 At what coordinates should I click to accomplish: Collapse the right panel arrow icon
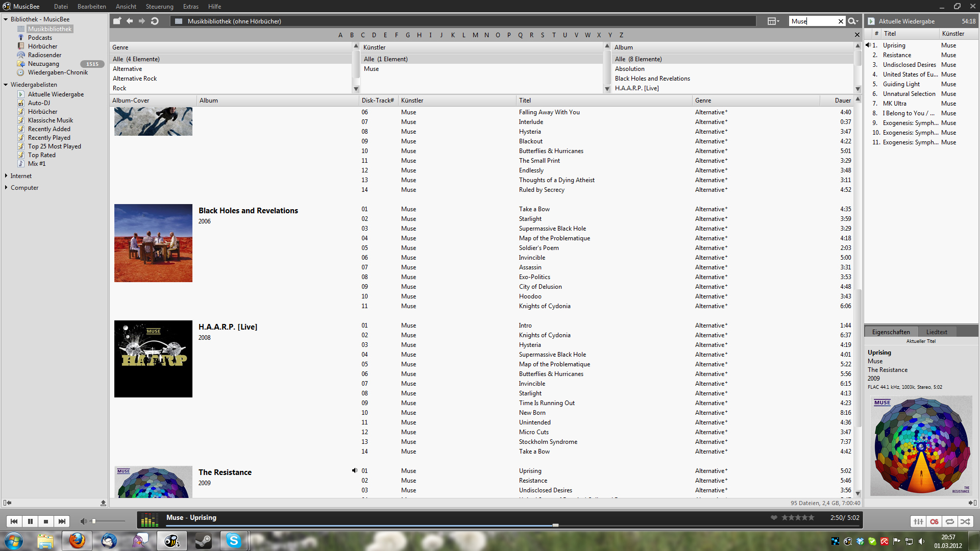[972, 503]
